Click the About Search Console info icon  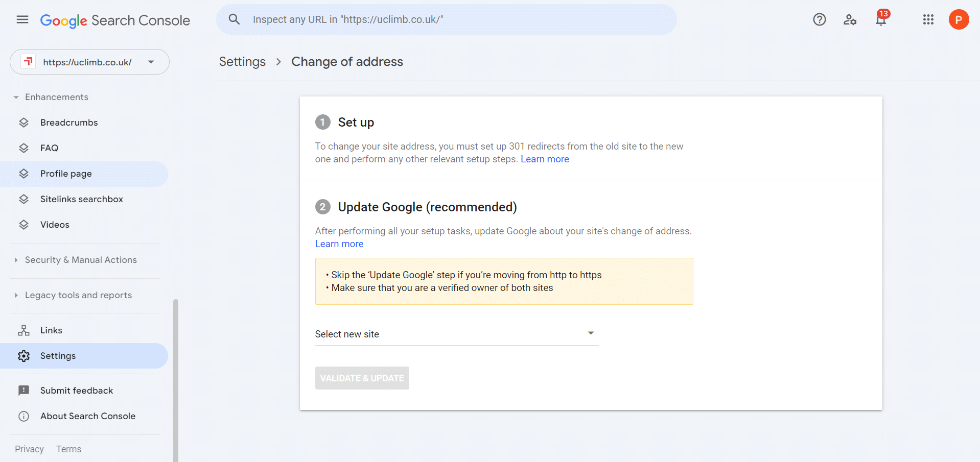pyautogui.click(x=24, y=416)
